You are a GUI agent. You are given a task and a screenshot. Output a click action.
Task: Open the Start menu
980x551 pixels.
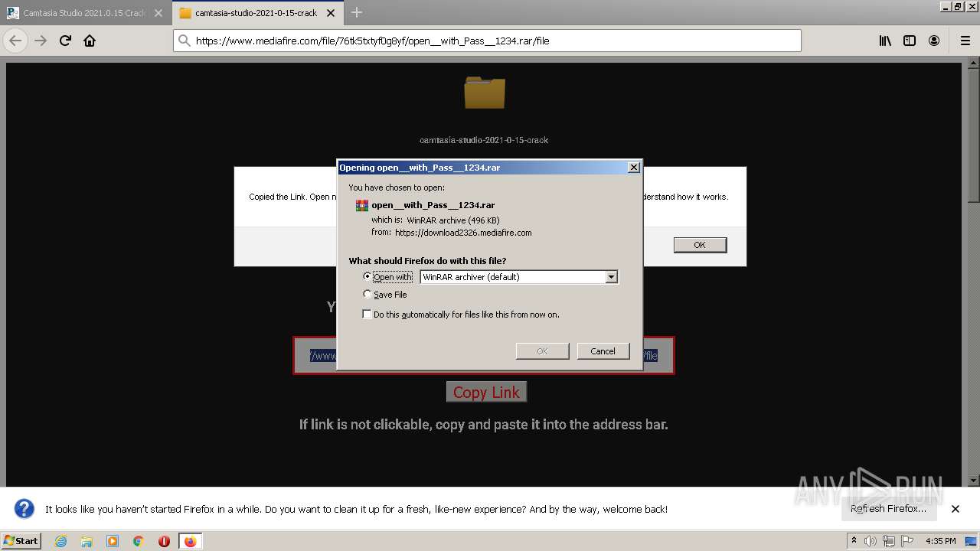tap(21, 541)
